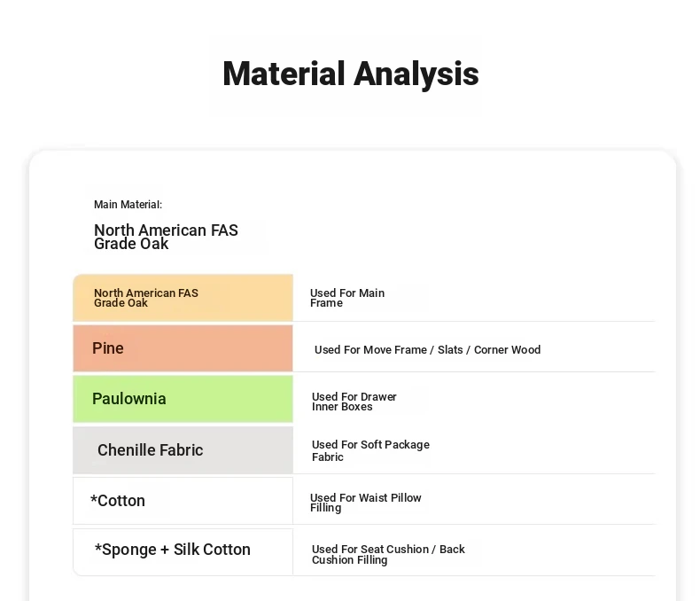This screenshot has width=700, height=601.
Task: Click Used For Seat Cushion / Back Cushion Filling
Action: coord(388,554)
